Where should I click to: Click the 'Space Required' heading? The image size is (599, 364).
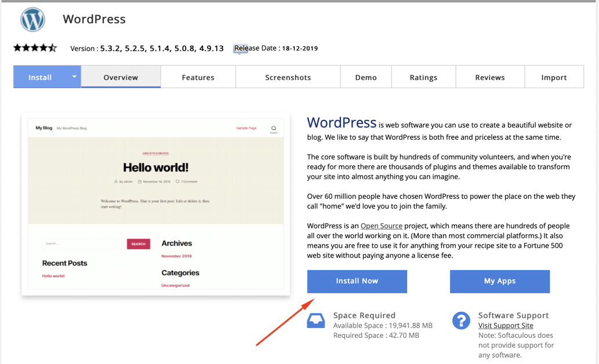click(364, 315)
